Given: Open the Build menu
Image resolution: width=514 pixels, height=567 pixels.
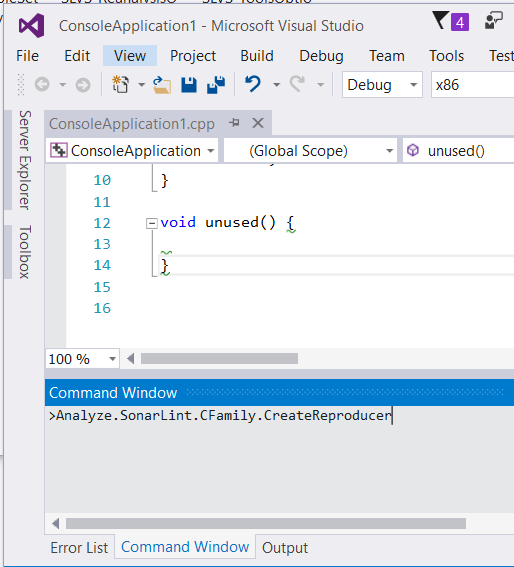Looking at the screenshot, I should (x=257, y=56).
